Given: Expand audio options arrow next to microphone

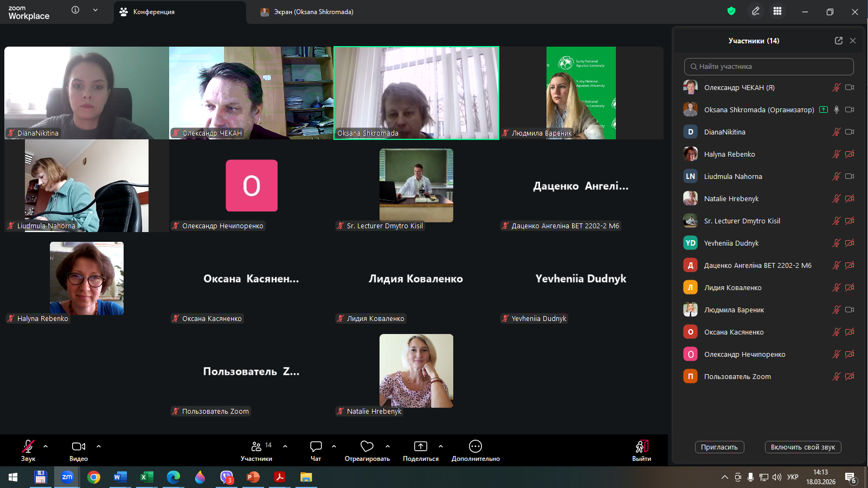Looking at the screenshot, I should 46,446.
